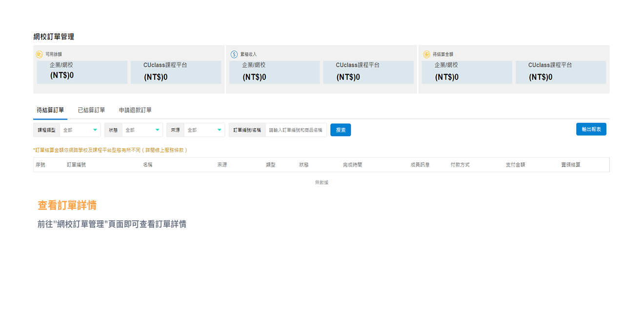Click the 課程類型 dropdown arrow
Viewport: 644px width, 329px height.
tap(95, 130)
